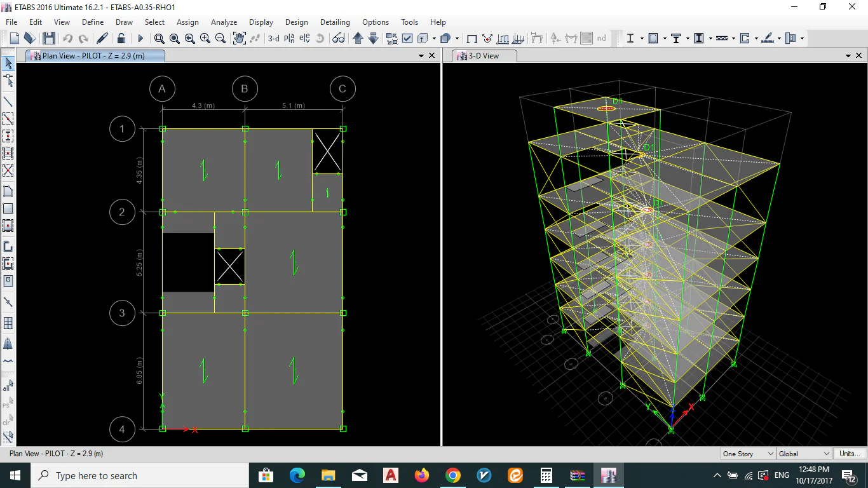868x488 pixels.
Task: Toggle the select-all 'all' tool in sidebar
Action: click(x=8, y=386)
